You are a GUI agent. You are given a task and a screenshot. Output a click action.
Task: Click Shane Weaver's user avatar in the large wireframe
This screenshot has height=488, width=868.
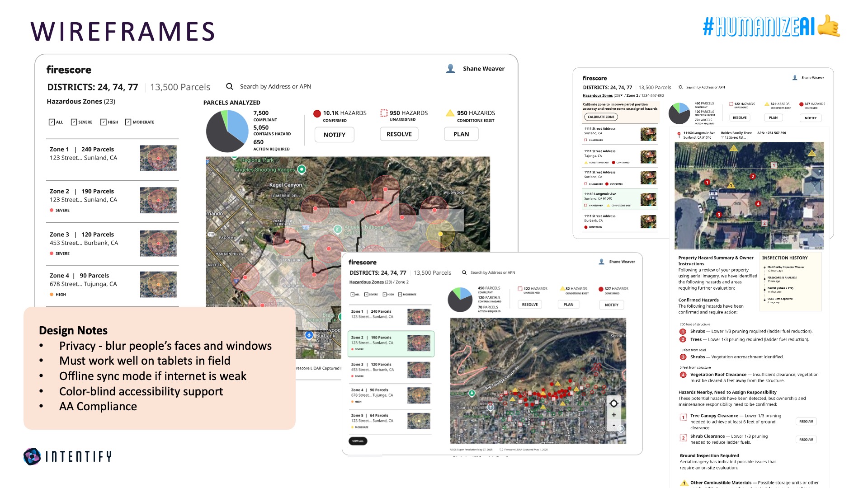point(450,69)
